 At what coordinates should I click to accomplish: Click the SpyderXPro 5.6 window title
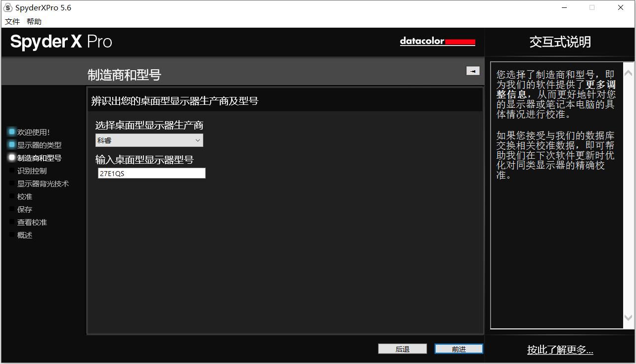(44, 7)
